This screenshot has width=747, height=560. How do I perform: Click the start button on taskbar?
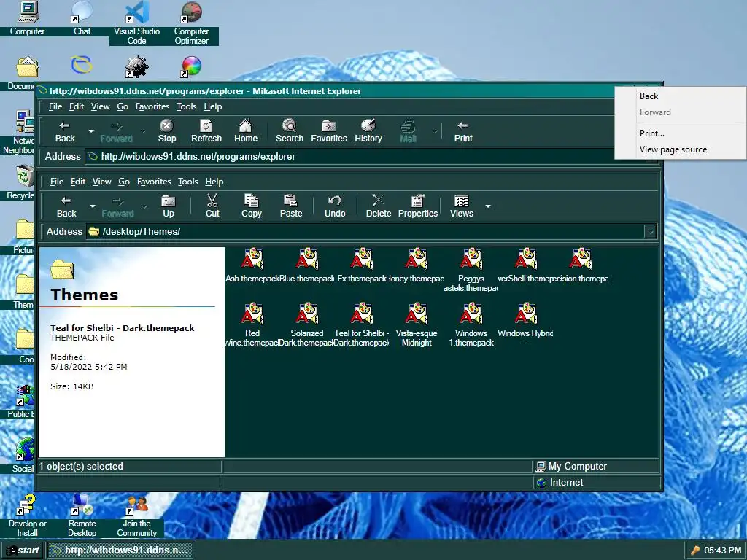(x=23, y=550)
